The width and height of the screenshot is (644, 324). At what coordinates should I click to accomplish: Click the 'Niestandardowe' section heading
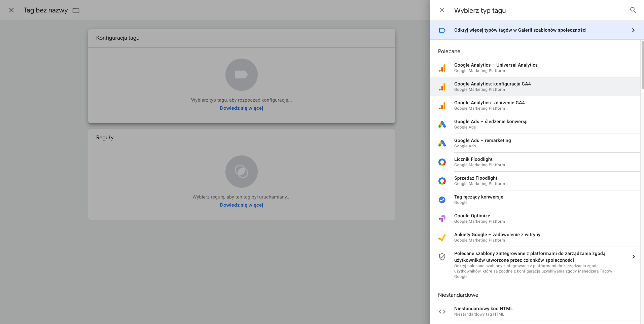pyautogui.click(x=458, y=295)
